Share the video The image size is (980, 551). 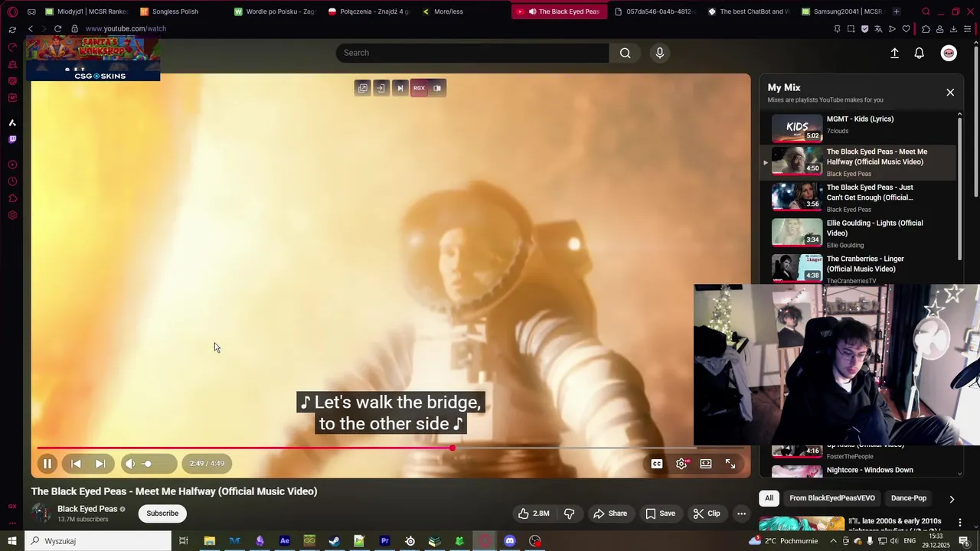pos(610,514)
